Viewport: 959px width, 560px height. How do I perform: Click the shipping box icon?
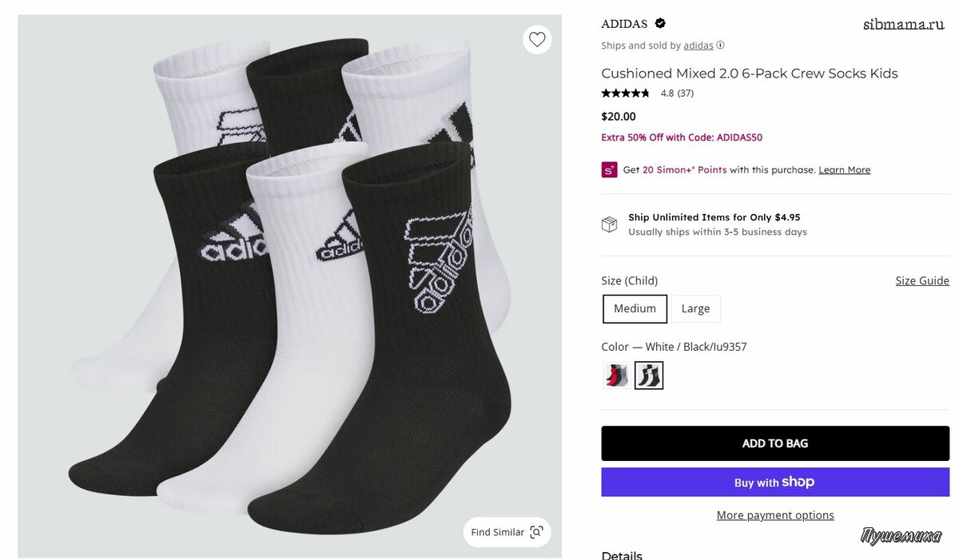[x=609, y=224]
